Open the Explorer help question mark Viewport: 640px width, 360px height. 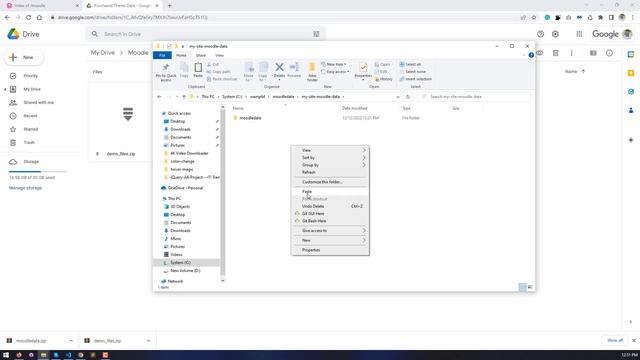[531, 55]
